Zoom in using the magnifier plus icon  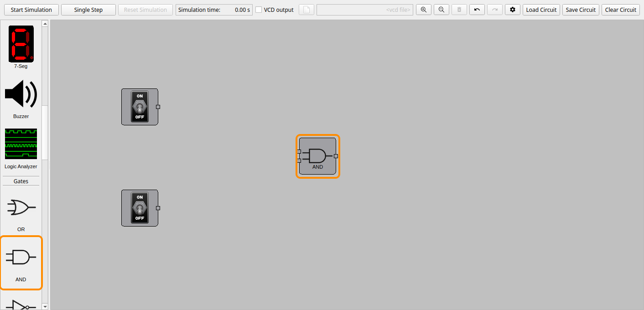[x=424, y=10]
